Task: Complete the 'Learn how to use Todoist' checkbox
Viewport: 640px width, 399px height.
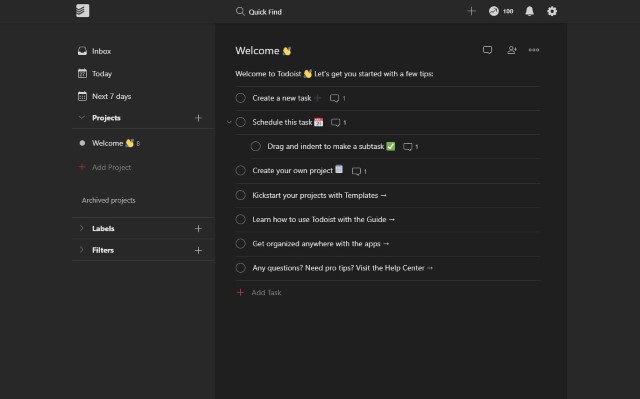Action: (240, 219)
